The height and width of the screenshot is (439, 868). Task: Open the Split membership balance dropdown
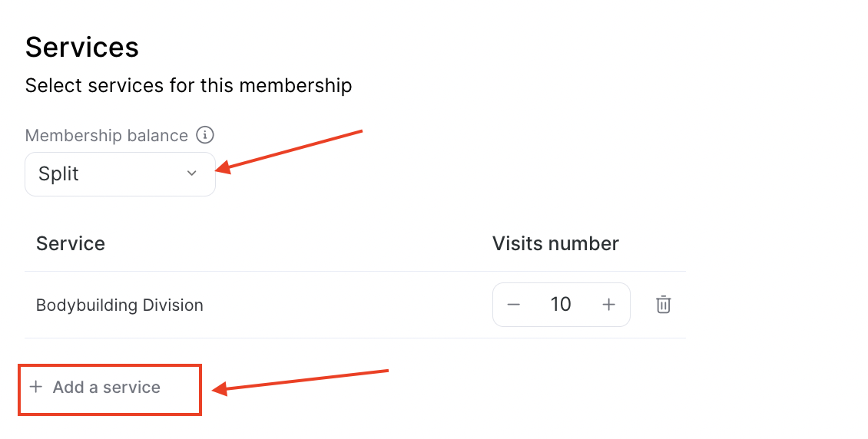coord(120,174)
